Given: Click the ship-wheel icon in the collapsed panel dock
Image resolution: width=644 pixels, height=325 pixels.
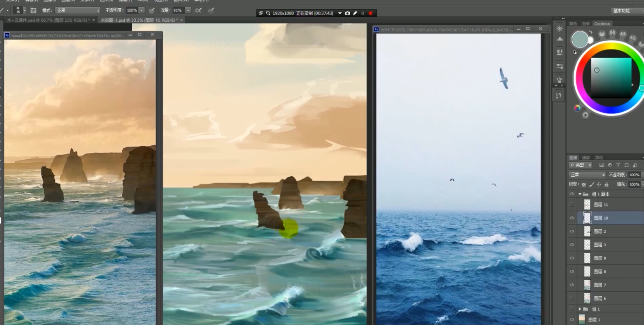Looking at the screenshot, I should click(560, 29).
